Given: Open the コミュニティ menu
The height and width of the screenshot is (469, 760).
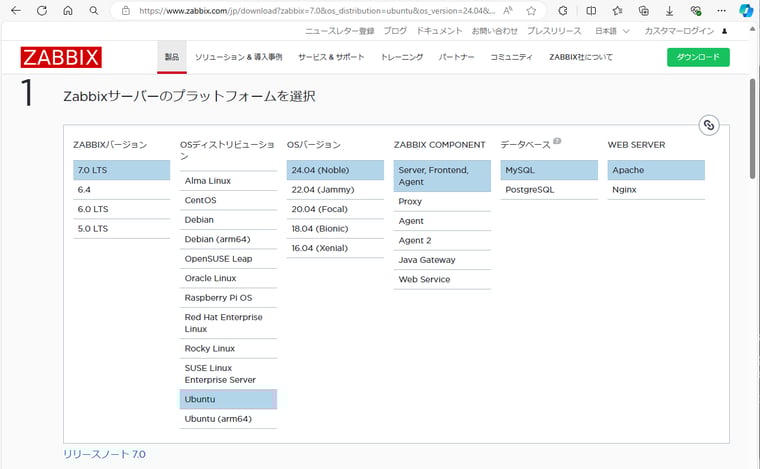Looking at the screenshot, I should (x=511, y=57).
